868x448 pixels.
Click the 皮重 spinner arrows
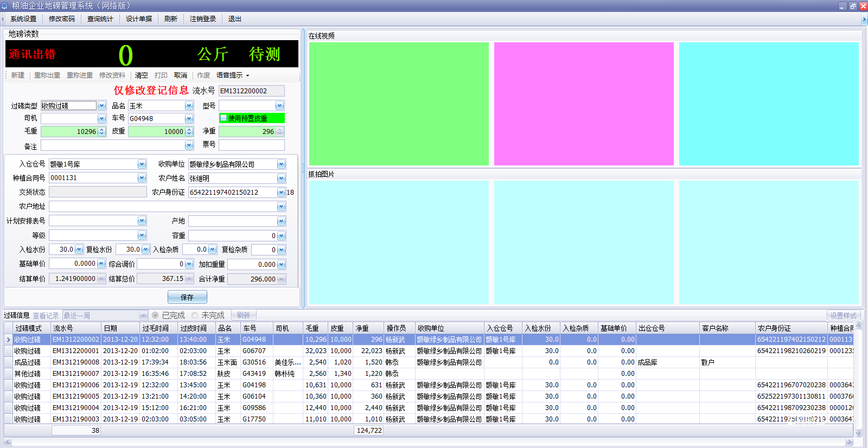click(x=189, y=131)
